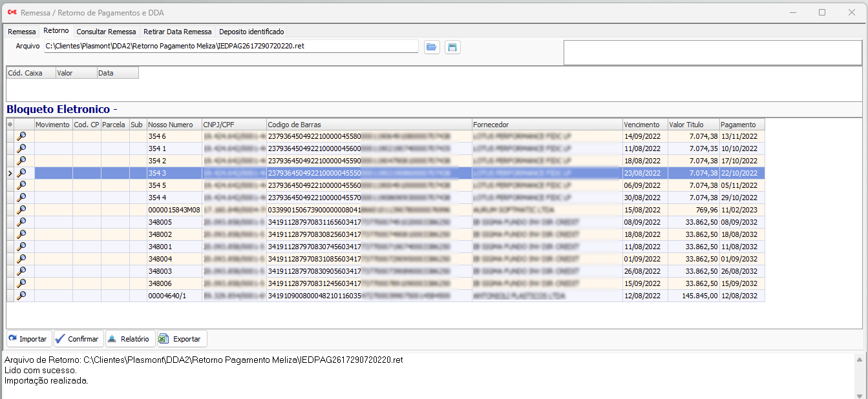Open details magnifier for row 00004640/1
The width and height of the screenshot is (868, 399).
point(21,296)
